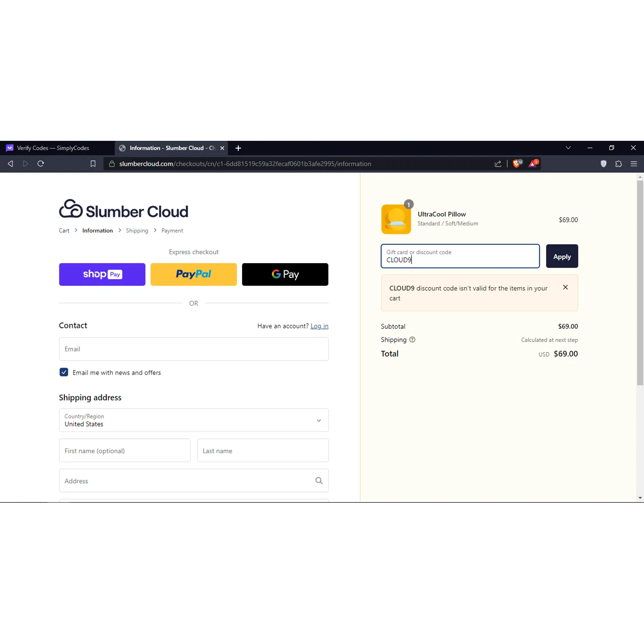Click the vertical scrollbar thumb
This screenshot has height=644, width=644.
640,283
